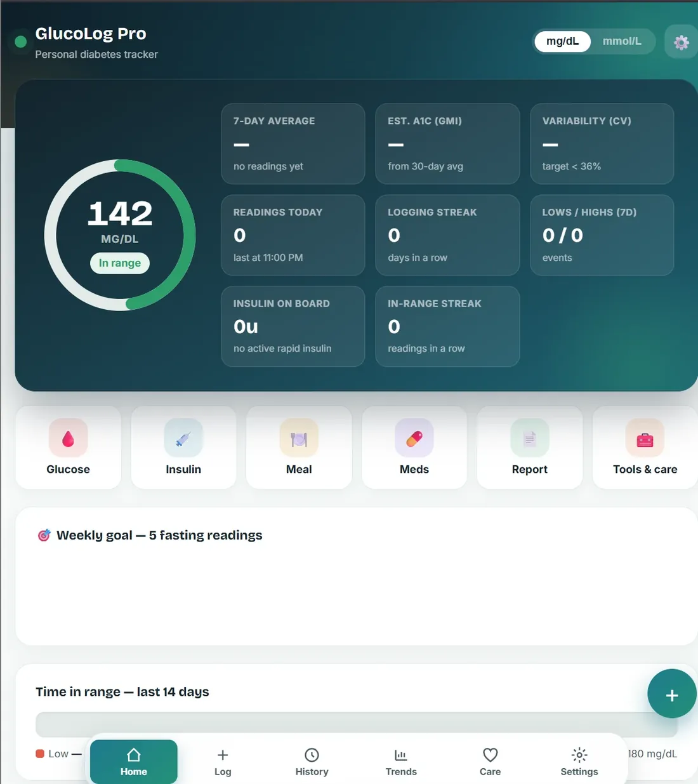Open the Insulin On Board card
698x784 pixels.
pyautogui.click(x=293, y=326)
